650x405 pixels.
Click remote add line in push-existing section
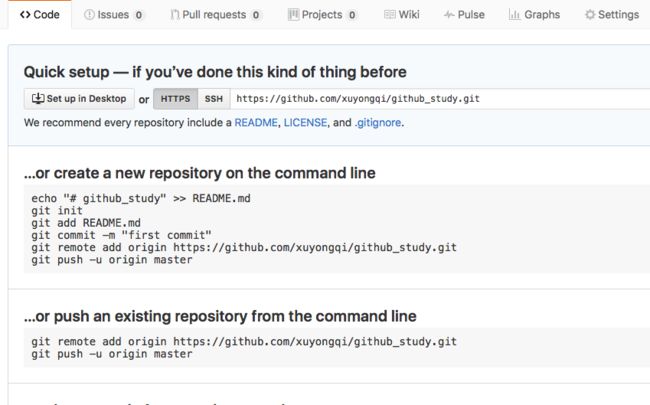pos(244,342)
